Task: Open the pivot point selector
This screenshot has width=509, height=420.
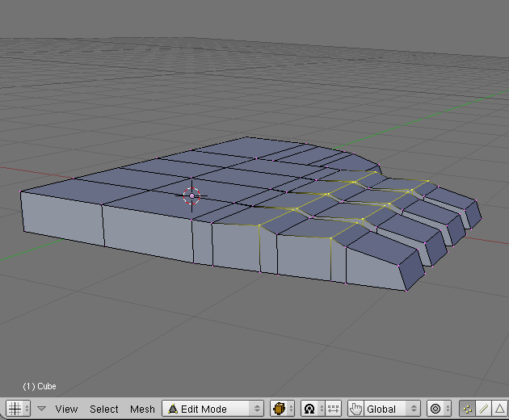Action: pos(313,409)
